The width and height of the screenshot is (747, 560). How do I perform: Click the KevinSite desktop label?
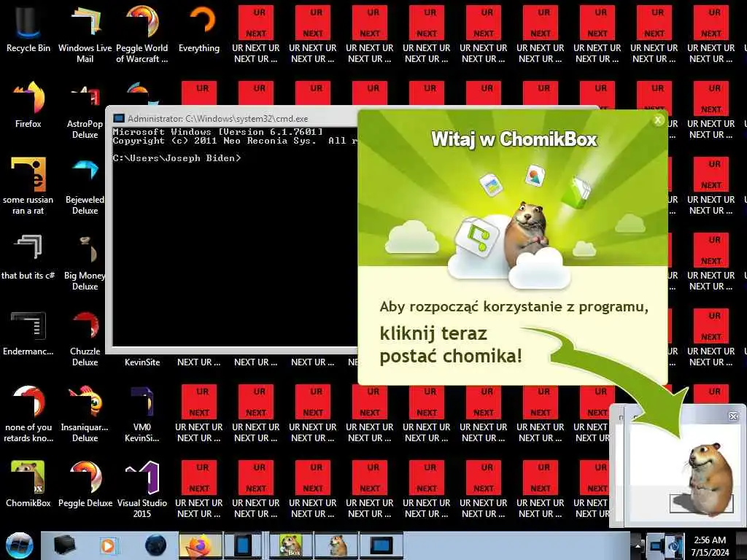tap(142, 362)
